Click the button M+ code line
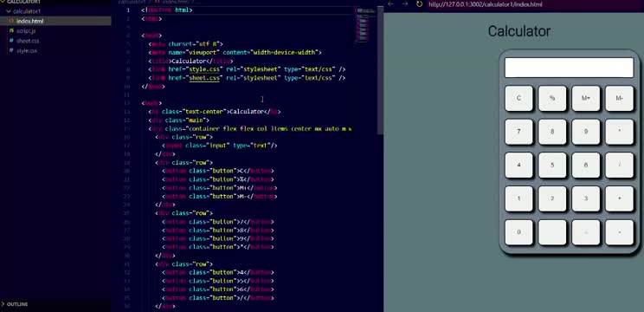Image resolution: width=644 pixels, height=312 pixels. [219, 188]
